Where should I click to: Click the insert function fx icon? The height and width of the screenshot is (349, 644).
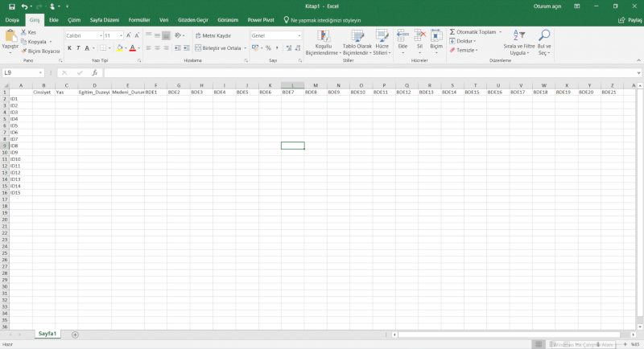point(94,72)
